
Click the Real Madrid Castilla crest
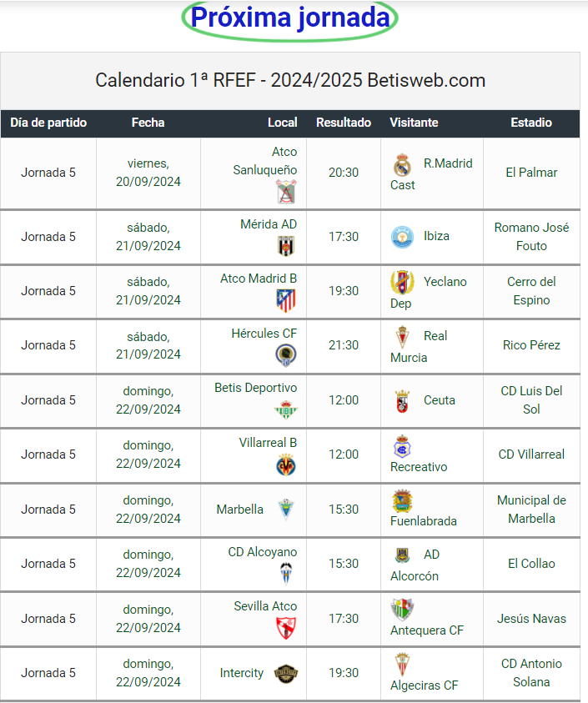[402, 166]
